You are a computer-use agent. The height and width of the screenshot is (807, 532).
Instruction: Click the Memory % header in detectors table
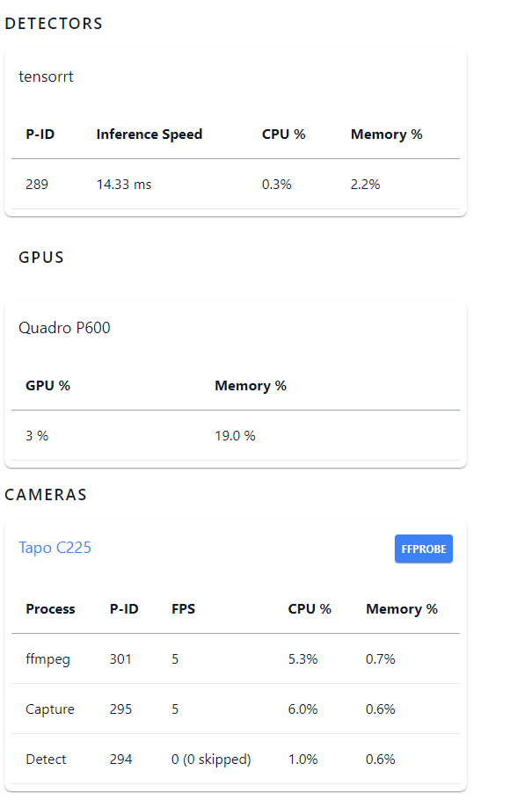point(386,134)
